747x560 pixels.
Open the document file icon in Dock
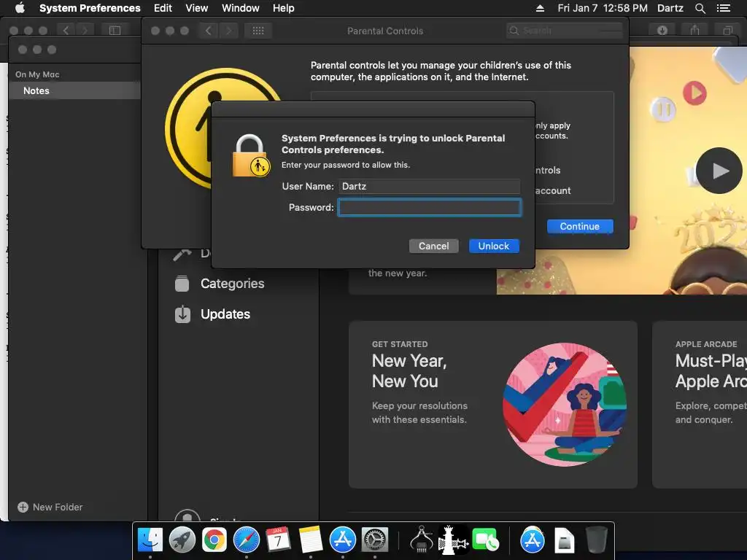click(564, 540)
